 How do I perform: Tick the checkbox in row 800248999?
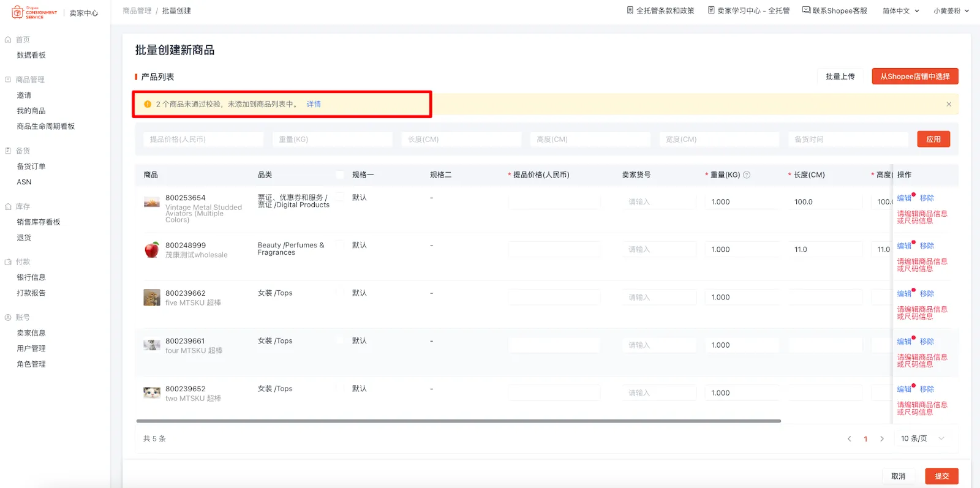(340, 246)
